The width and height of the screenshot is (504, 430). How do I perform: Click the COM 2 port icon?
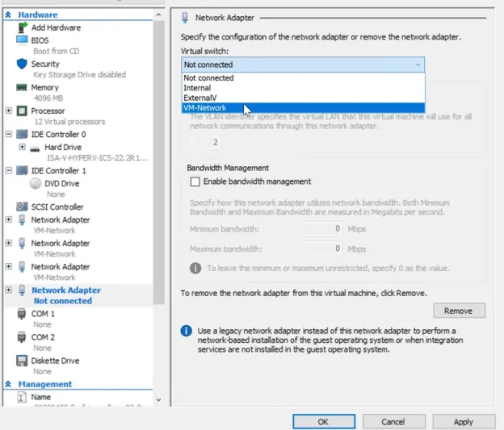click(x=22, y=337)
